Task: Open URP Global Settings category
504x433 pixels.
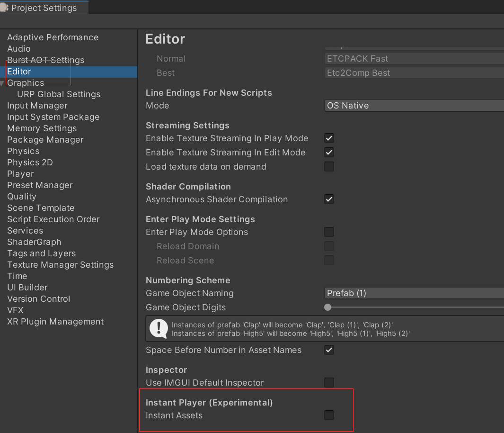Action: click(59, 94)
